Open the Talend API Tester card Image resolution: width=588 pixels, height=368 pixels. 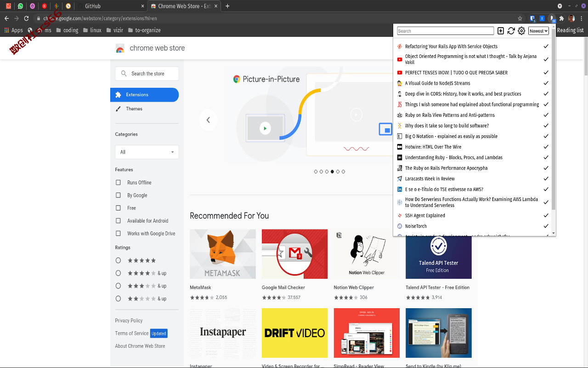439,265
